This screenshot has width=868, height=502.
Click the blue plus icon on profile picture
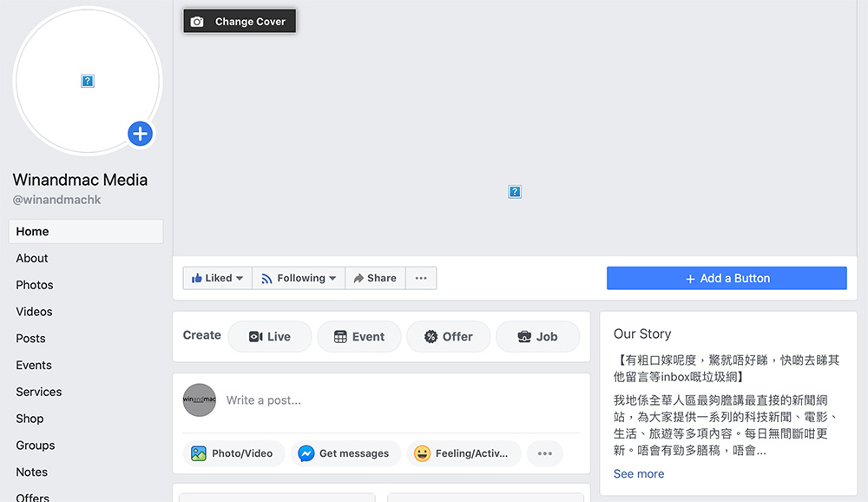pos(140,134)
